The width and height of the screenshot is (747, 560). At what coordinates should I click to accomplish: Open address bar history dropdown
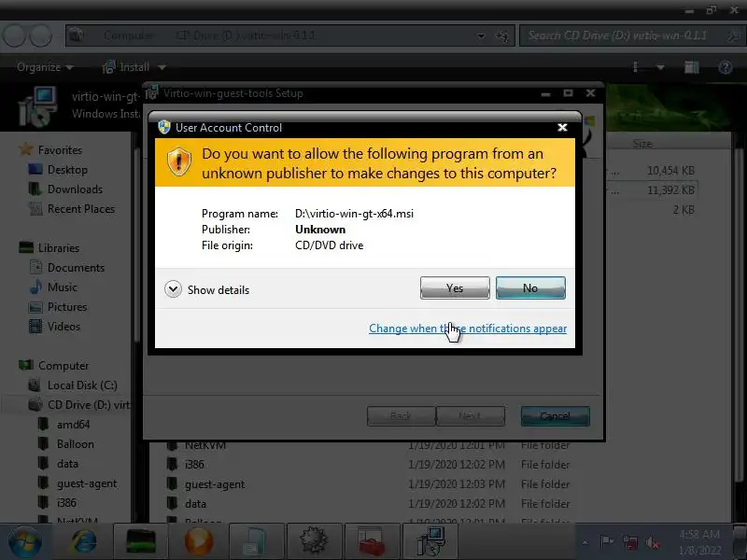[x=481, y=35]
